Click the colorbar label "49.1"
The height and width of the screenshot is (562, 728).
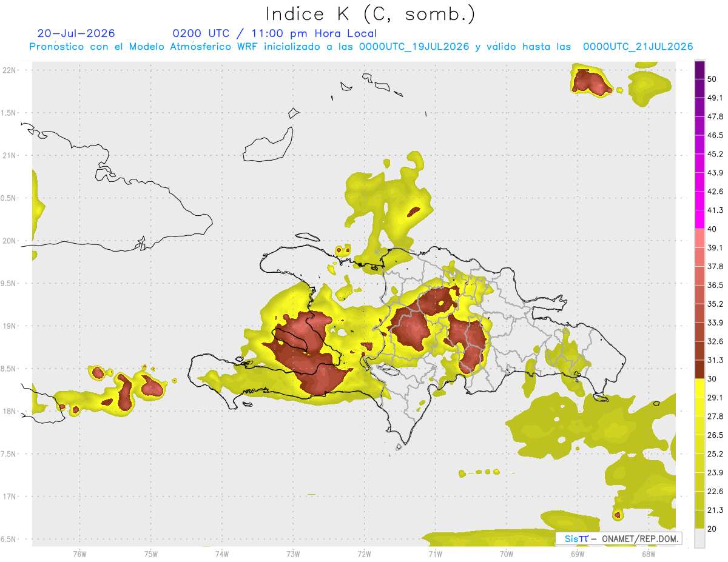pyautogui.click(x=715, y=98)
